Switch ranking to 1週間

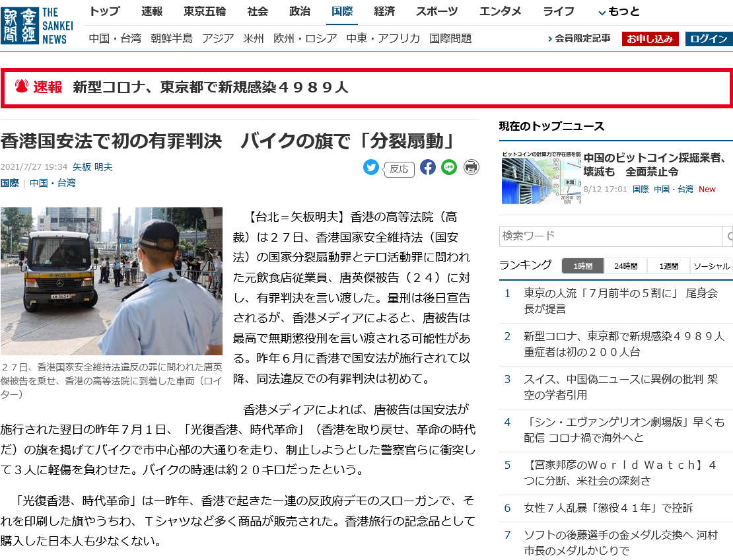[668, 266]
